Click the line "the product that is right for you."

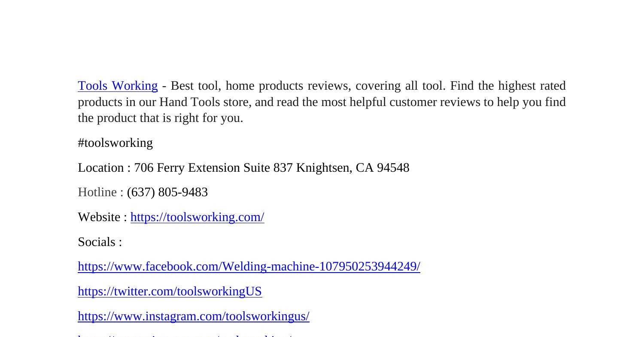coord(160,118)
